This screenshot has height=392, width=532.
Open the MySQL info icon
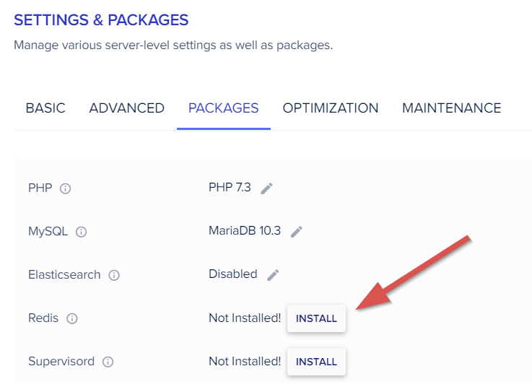point(82,232)
